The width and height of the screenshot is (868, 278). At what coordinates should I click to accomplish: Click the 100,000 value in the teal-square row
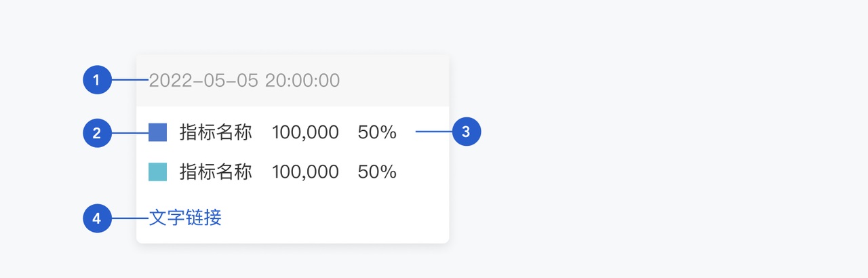(305, 172)
